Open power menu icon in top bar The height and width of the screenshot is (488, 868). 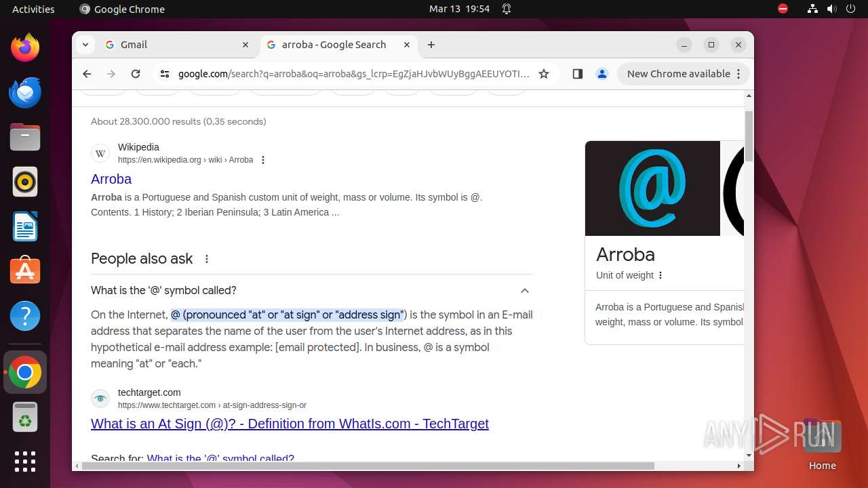851,9
